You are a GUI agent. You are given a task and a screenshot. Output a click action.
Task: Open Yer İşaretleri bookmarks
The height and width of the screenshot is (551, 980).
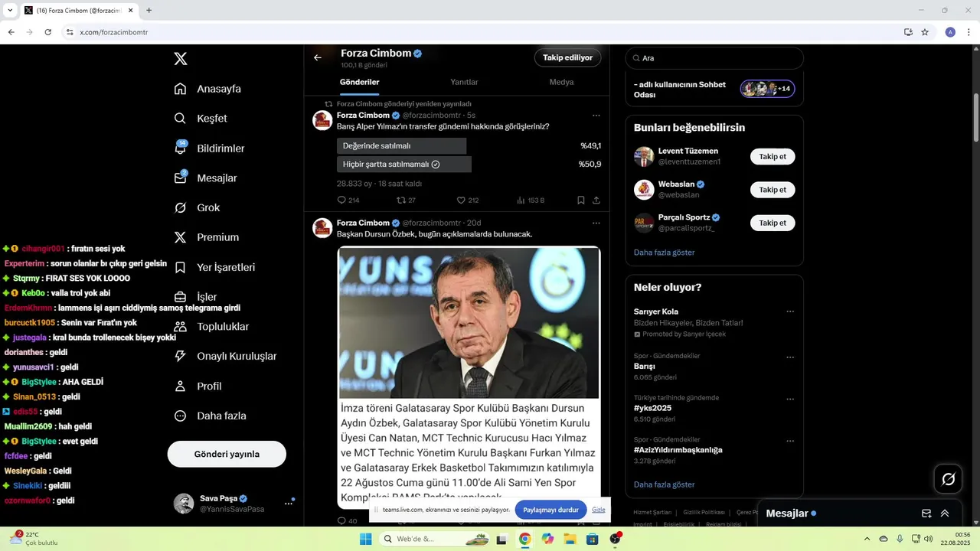[214, 268]
